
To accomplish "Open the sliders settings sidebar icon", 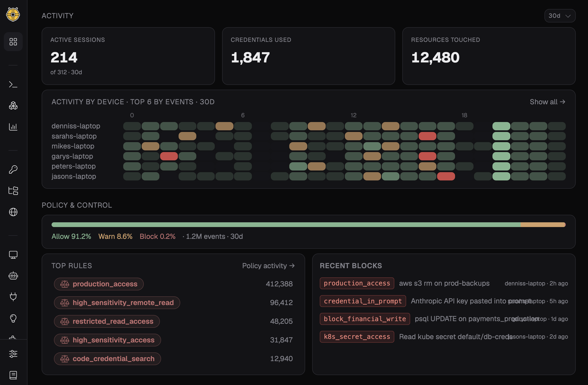I will click(13, 354).
